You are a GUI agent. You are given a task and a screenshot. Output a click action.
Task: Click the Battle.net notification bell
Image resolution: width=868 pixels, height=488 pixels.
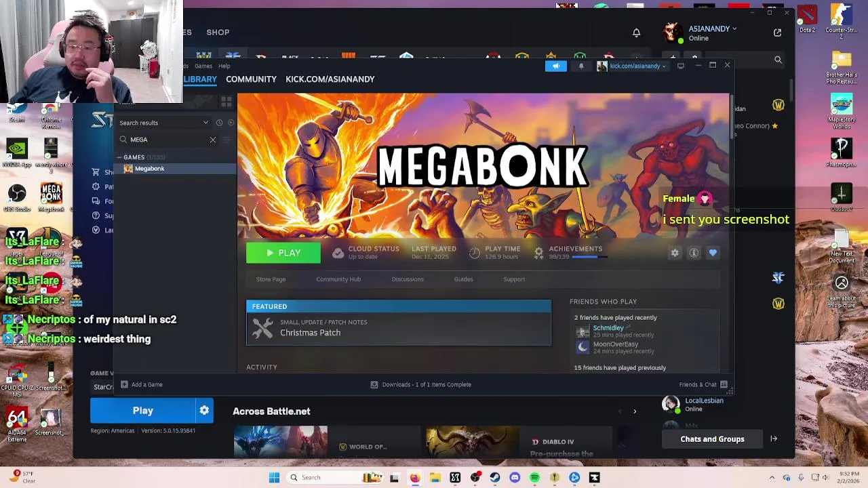pos(636,33)
